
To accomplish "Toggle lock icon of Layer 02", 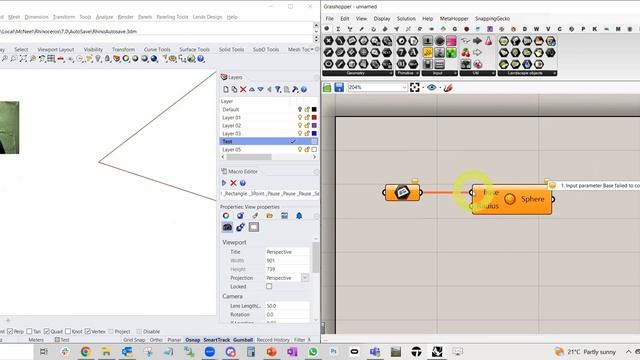I will tap(307, 125).
